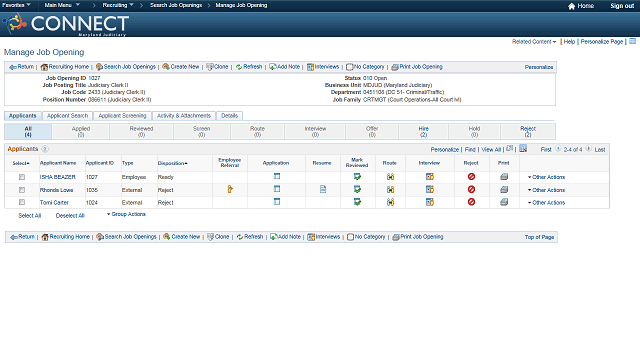Mark ISHA BEAZER as reviewed
This screenshot has width=640, height=360.
[357, 177]
